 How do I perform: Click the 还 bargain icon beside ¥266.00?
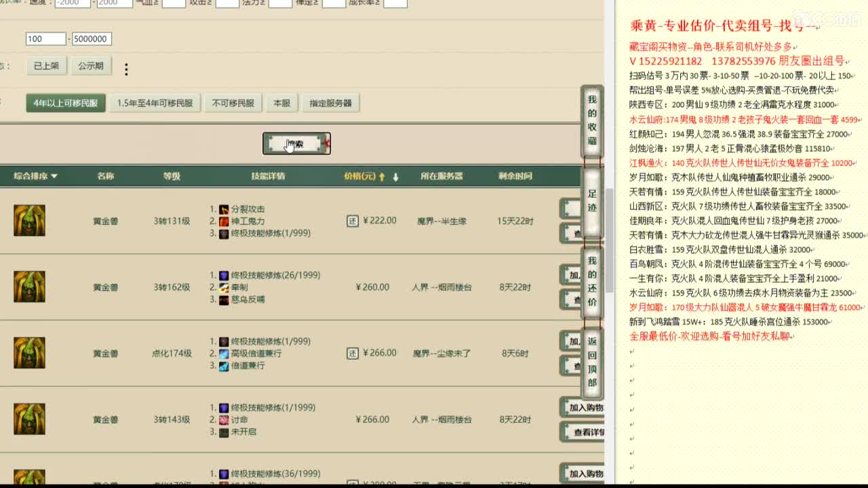pyautogui.click(x=353, y=353)
